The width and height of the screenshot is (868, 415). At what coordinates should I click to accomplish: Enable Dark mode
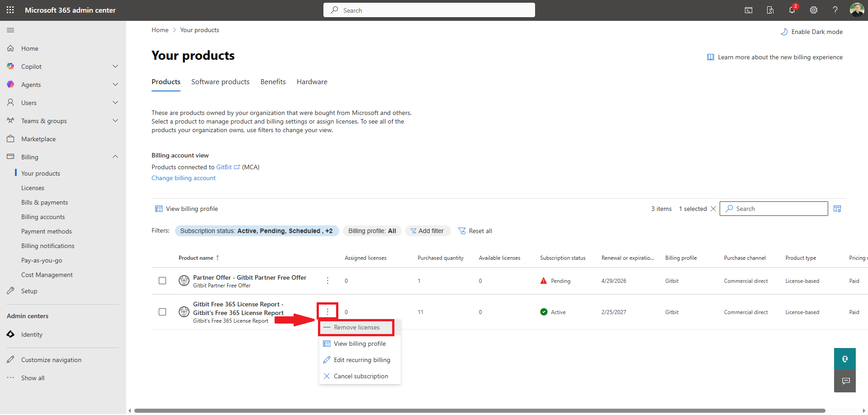tap(812, 32)
